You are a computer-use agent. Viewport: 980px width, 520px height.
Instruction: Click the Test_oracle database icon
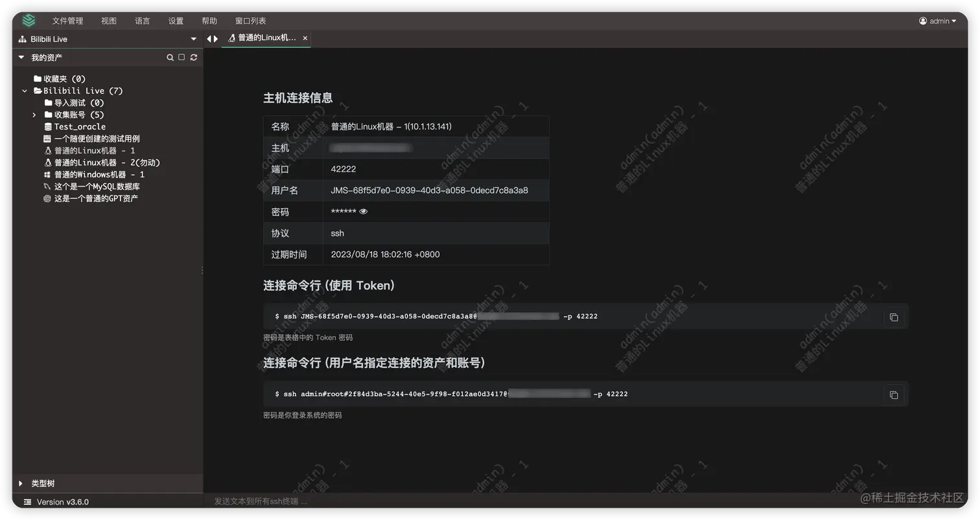tap(48, 126)
